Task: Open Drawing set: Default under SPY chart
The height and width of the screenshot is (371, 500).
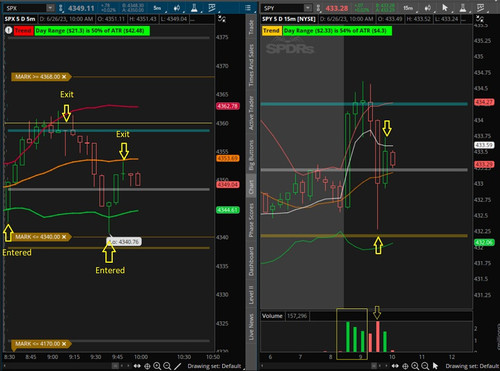Action: pyautogui.click(x=472, y=366)
